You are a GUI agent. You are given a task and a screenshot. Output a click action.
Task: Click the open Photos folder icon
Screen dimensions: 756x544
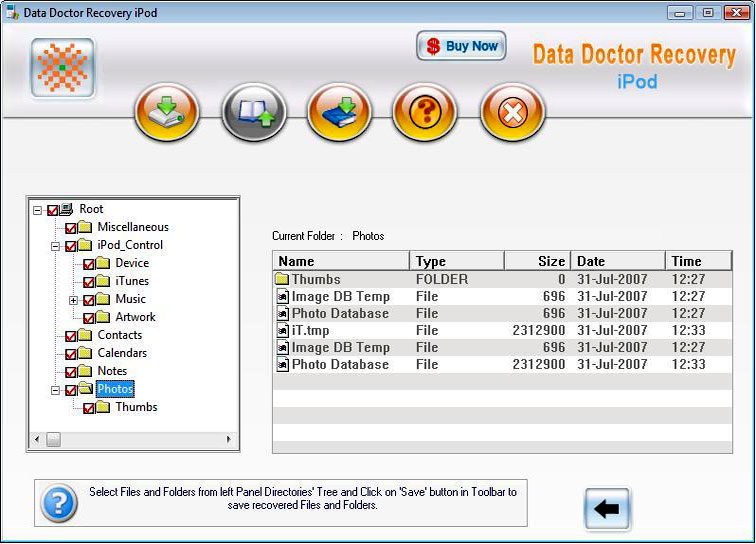(x=85, y=388)
